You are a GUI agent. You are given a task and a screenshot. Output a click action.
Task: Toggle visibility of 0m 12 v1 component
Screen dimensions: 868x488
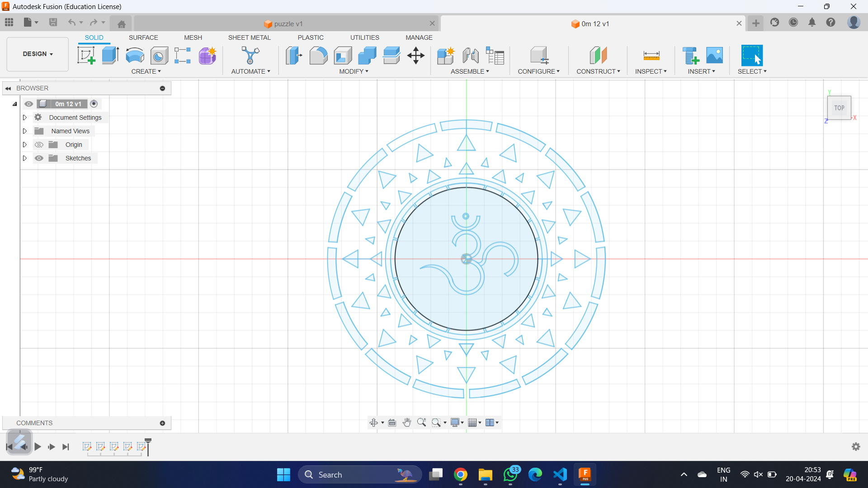[28, 104]
